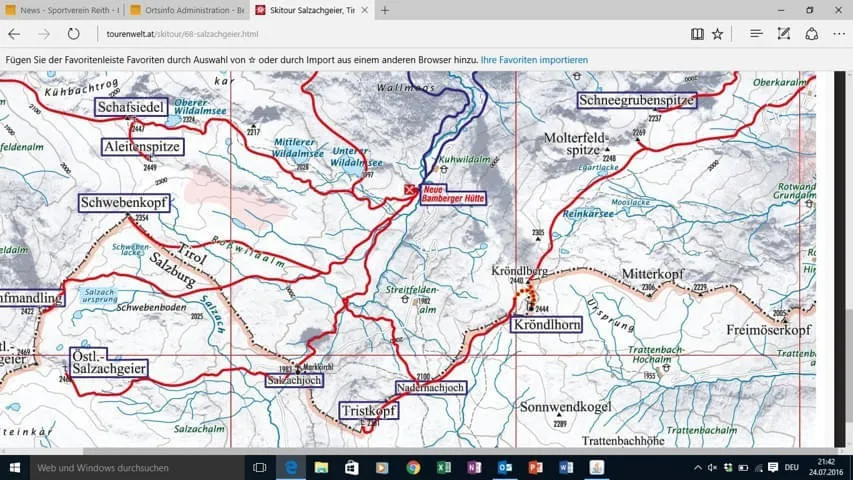The image size is (853, 480).
Task: Click the vertical scrollbar of the page
Action: pyautogui.click(x=839, y=259)
